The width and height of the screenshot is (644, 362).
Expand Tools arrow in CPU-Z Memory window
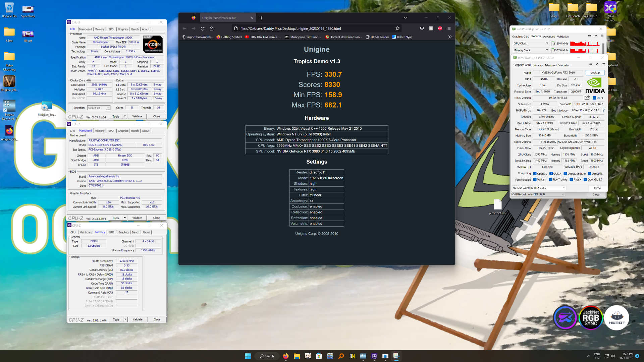tap(125, 319)
